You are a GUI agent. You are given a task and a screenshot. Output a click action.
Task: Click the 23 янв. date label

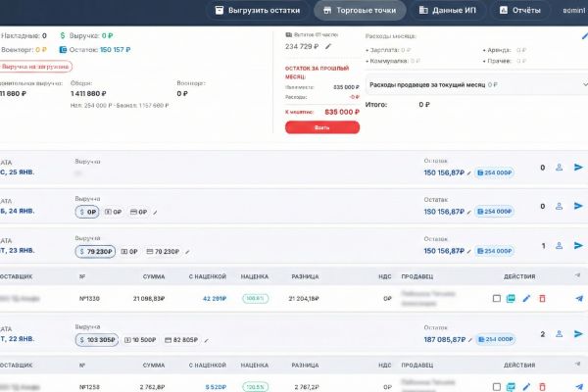pyautogui.click(x=17, y=250)
